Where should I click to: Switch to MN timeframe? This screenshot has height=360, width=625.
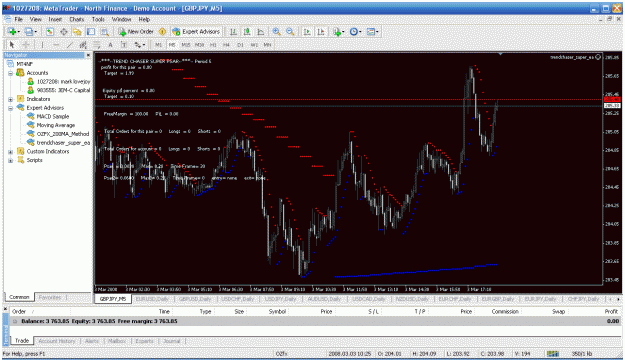coord(267,45)
